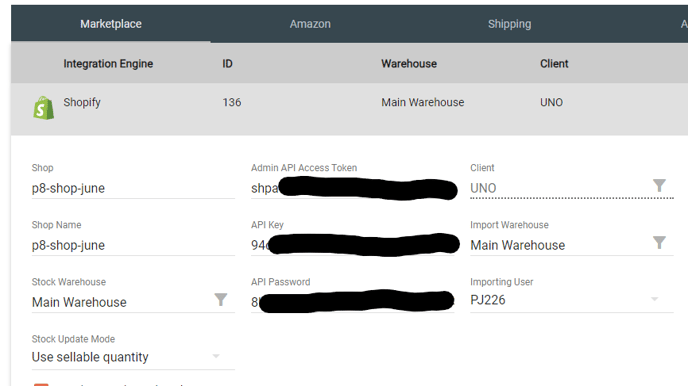Focus the Shop input field

[x=133, y=188]
